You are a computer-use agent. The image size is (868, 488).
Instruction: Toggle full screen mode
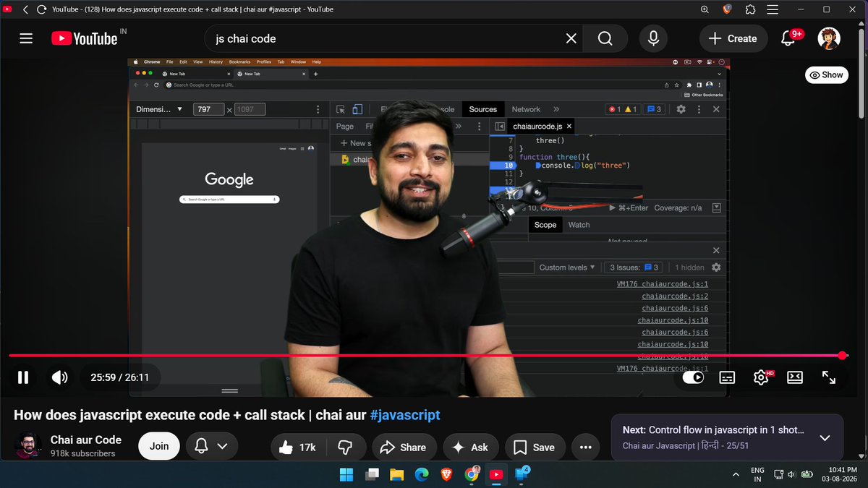(x=829, y=377)
